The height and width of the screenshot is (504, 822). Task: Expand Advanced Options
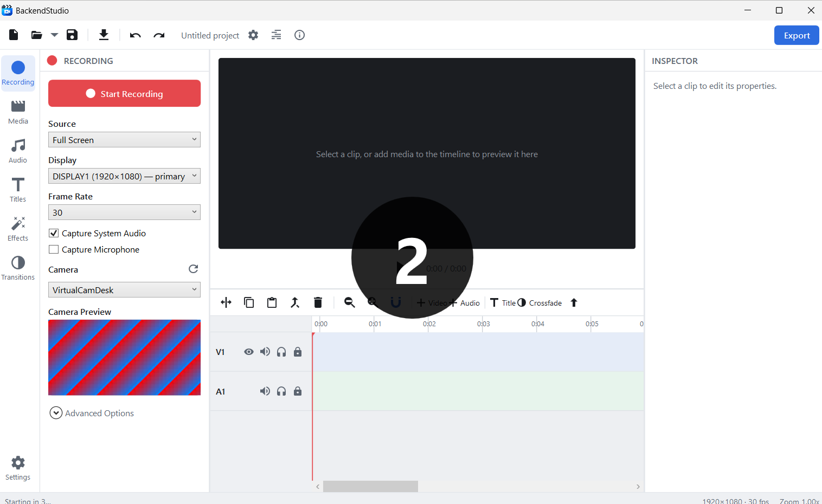pyautogui.click(x=92, y=413)
